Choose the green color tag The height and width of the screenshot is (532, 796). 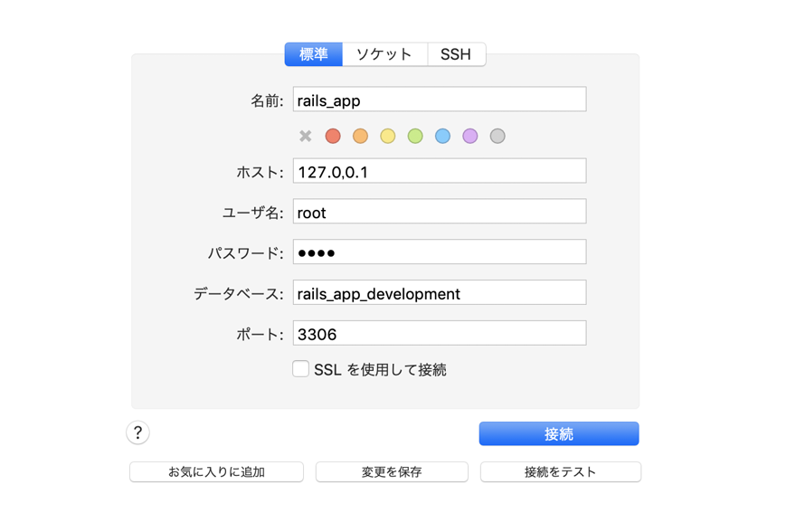(415, 136)
